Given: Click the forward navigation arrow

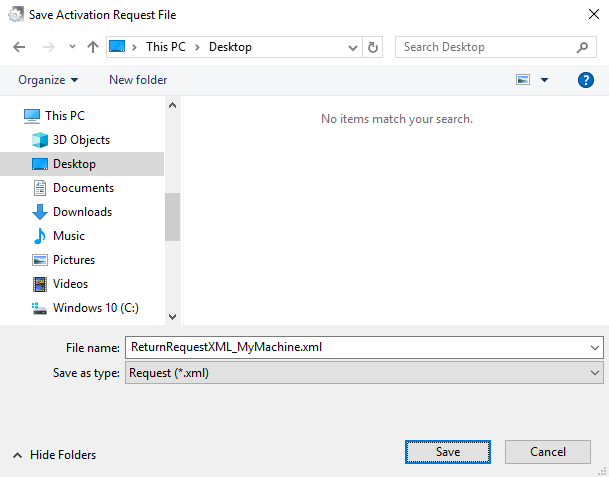Looking at the screenshot, I should pos(49,47).
